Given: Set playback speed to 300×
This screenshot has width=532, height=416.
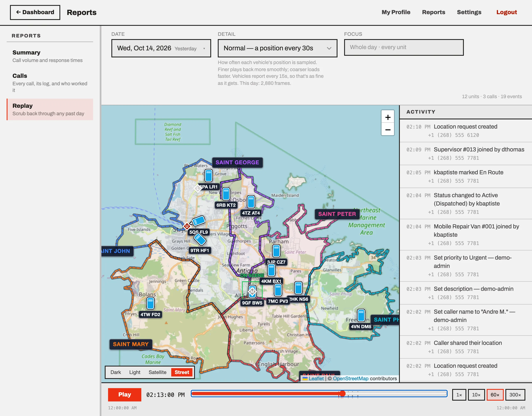Looking at the screenshot, I should tap(515, 395).
